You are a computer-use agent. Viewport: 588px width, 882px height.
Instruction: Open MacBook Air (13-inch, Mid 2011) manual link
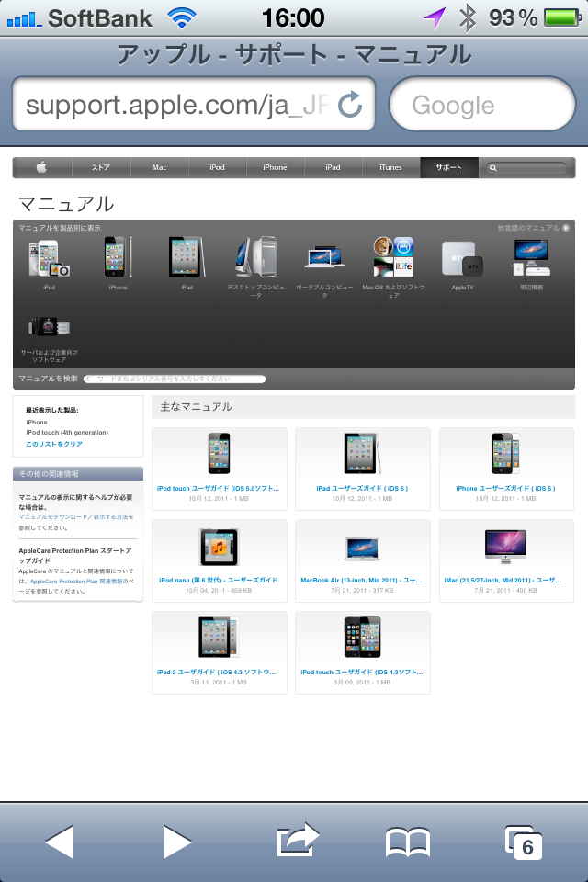pos(362,580)
